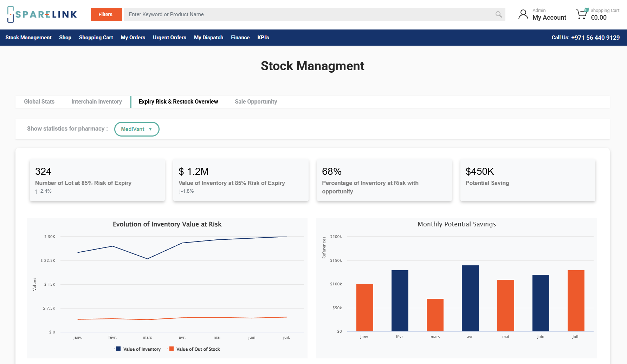The width and height of the screenshot is (627, 364).
Task: Select the Sale Opportunity tab
Action: point(256,102)
